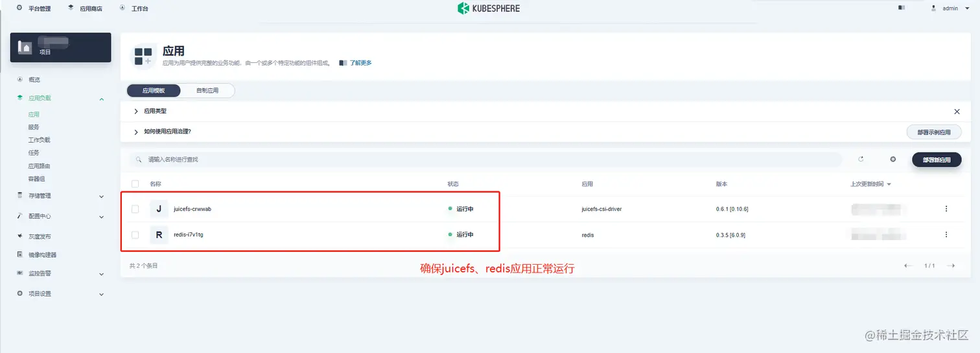Click the 部署新应用 button

point(937,160)
